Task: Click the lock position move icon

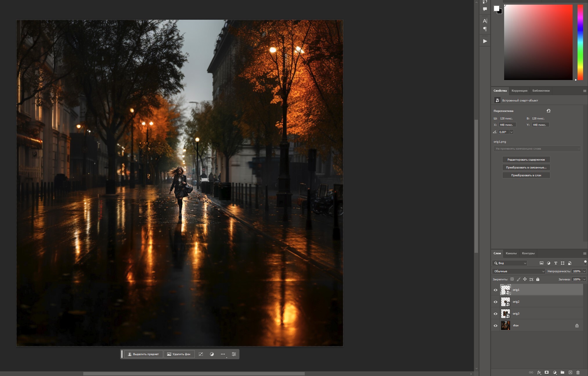Action: coord(525,279)
